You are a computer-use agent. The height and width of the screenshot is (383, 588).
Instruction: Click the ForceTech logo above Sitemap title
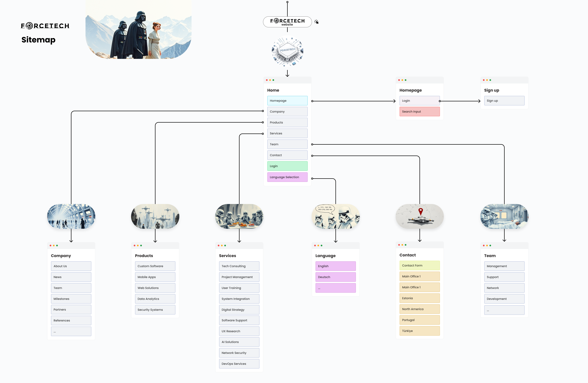coord(45,26)
